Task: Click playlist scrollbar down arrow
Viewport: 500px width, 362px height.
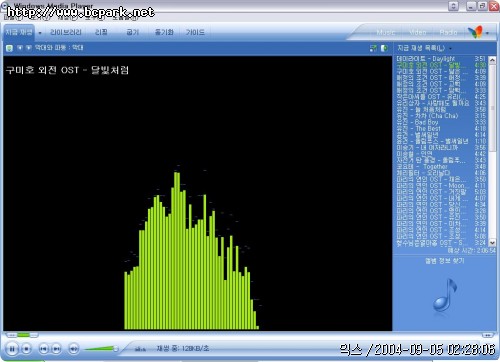Action: pyautogui.click(x=492, y=243)
